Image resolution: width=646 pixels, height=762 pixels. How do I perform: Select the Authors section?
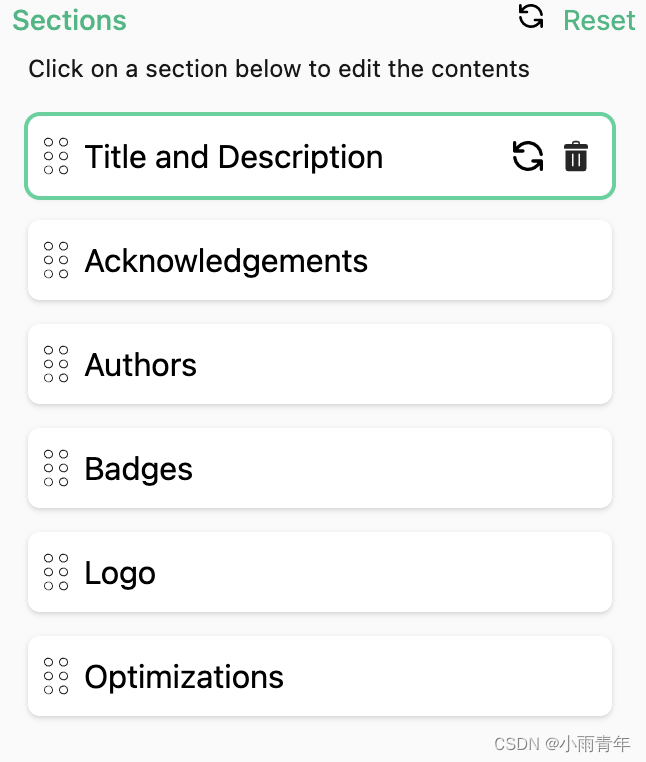click(x=141, y=365)
